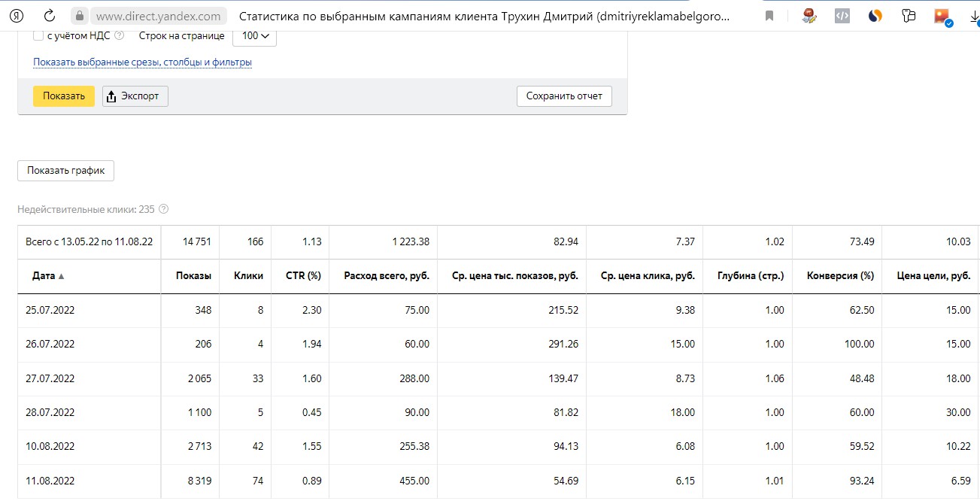Click goal price value 30.00
Image resolution: width=980 pixels, height=504 pixels.
click(958, 412)
